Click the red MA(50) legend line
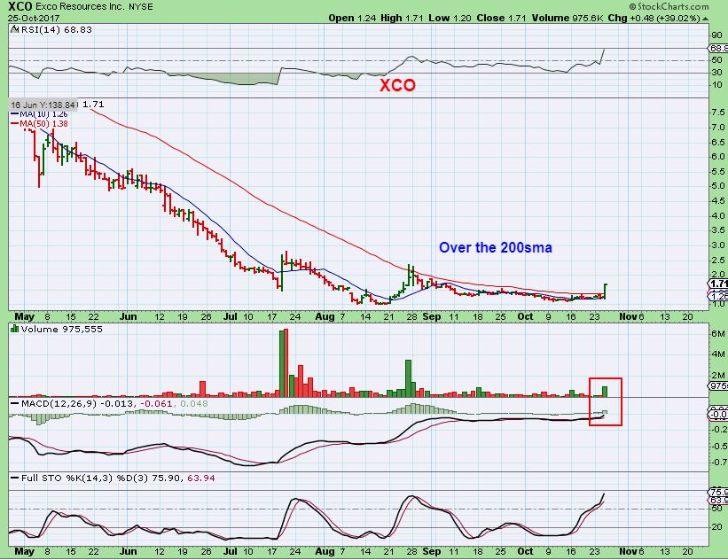Image resolution: width=728 pixels, height=560 pixels. pos(14,124)
